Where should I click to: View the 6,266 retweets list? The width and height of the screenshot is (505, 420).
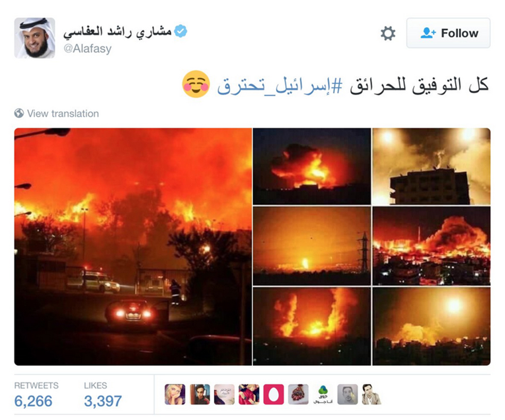pos(36,395)
